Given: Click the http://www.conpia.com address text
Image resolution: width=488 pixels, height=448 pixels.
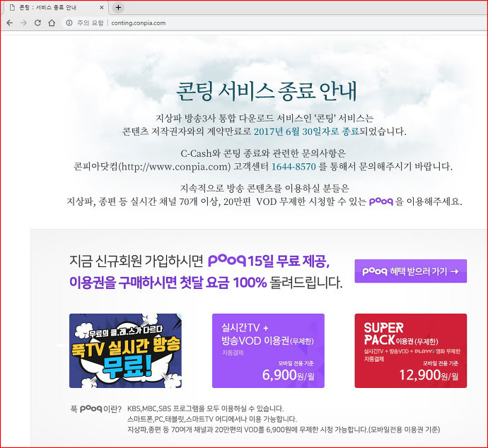Looking at the screenshot, I should point(175,167).
